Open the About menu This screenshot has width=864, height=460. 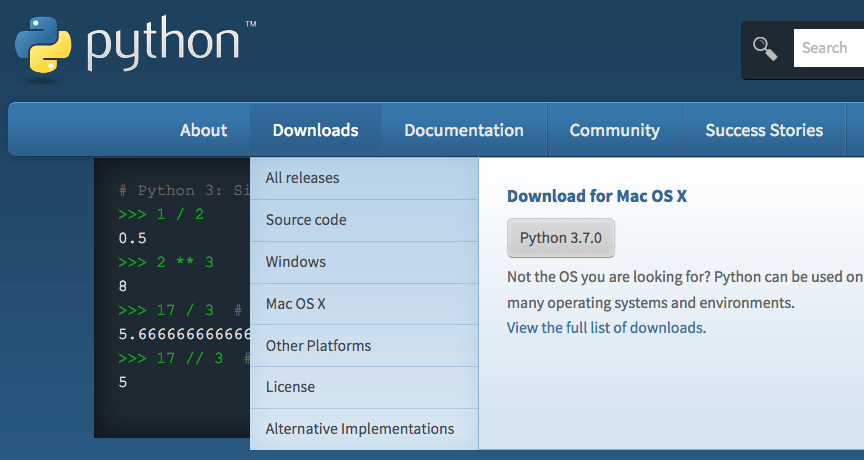coord(203,130)
